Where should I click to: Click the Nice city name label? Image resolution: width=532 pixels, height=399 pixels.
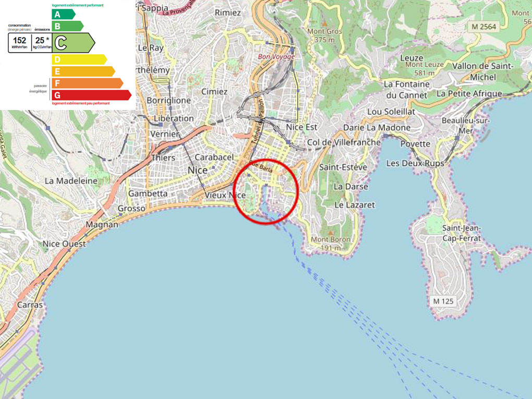pyautogui.click(x=197, y=170)
